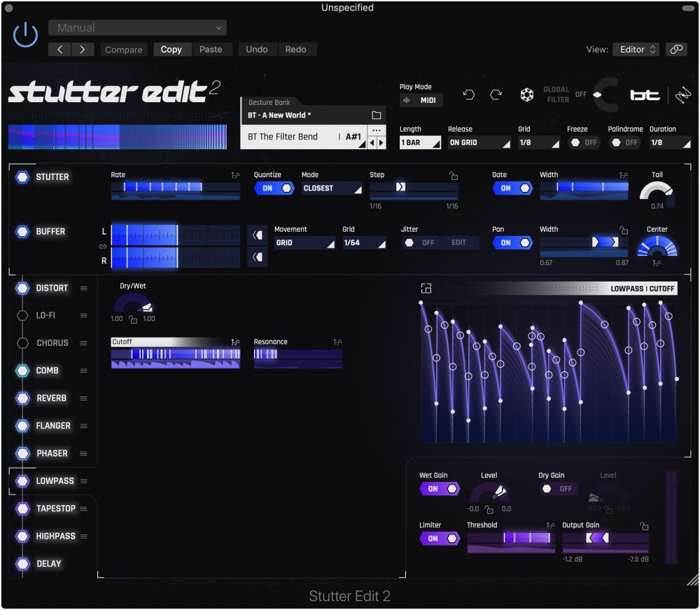Select the LOWPASS effect module
This screenshot has width=700, height=610.
coord(52,481)
